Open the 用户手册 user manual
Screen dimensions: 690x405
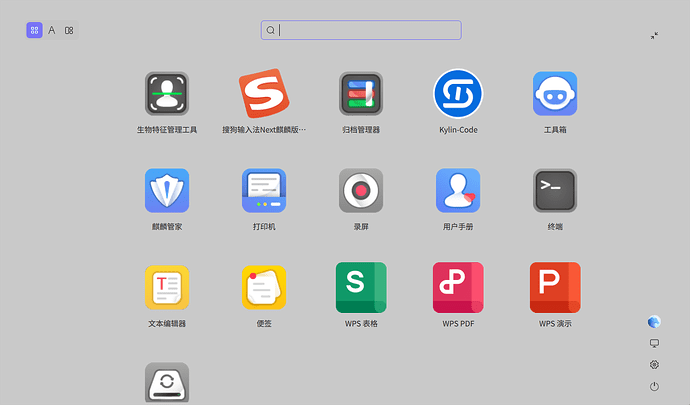pyautogui.click(x=458, y=190)
